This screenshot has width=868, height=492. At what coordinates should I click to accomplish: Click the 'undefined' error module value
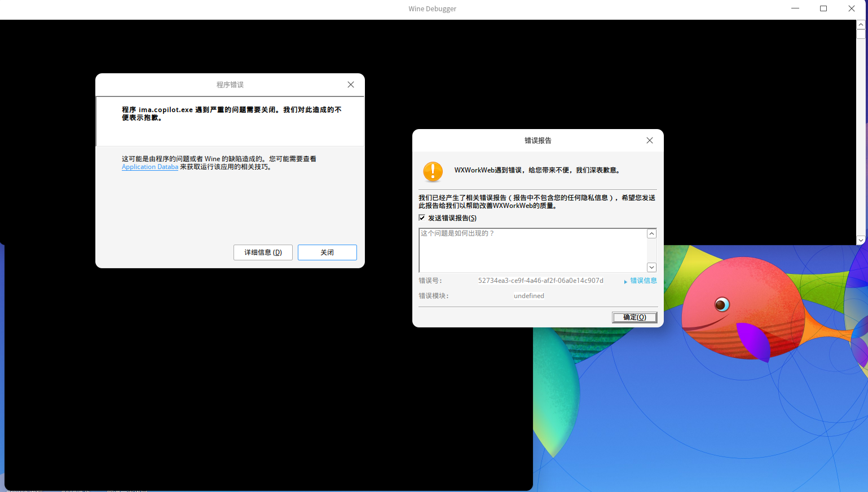(529, 296)
